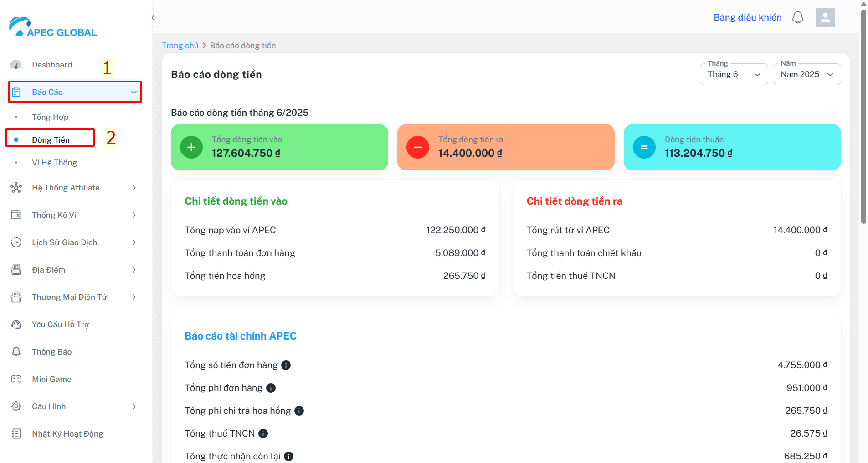This screenshot has width=868, height=463.
Task: Open the Dashboard menu item
Action: [52, 65]
